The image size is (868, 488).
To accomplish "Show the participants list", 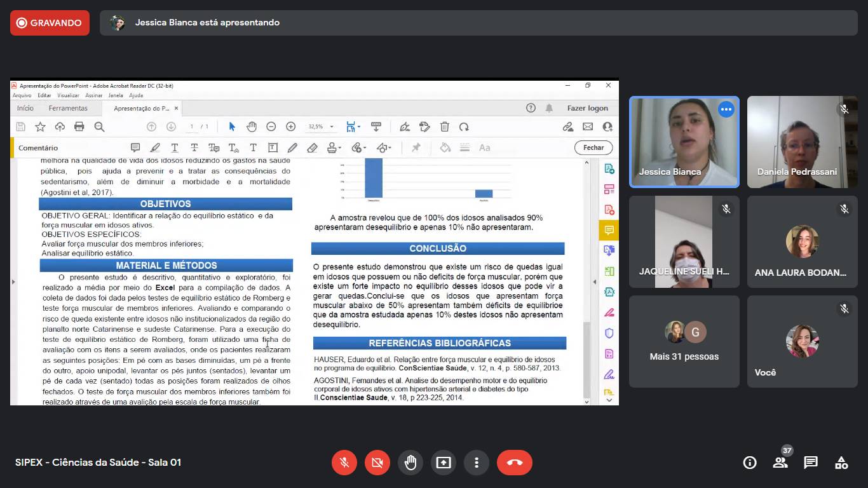I will pyautogui.click(x=780, y=463).
